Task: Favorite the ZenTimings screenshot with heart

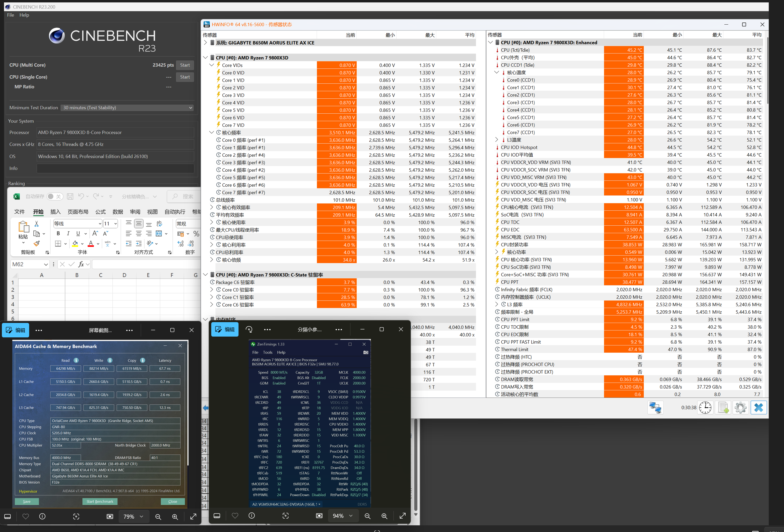Action: tap(235, 516)
